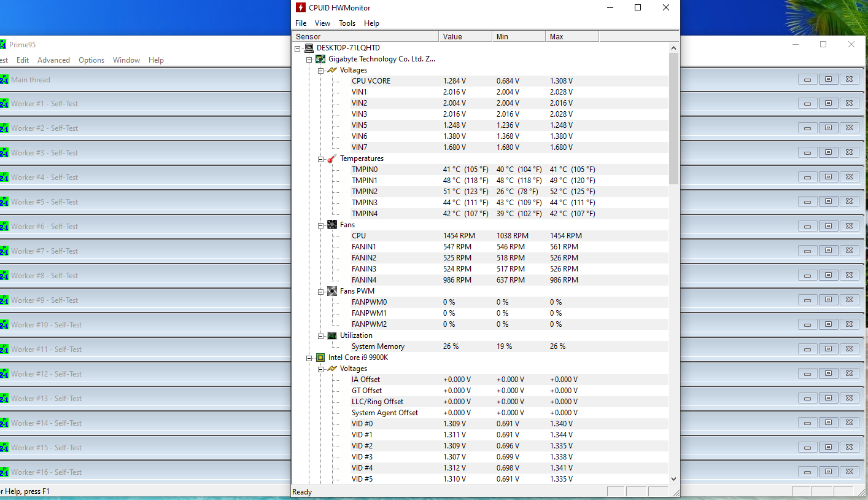This screenshot has height=500, width=868.
Task: Minimize the Prime95 Main thread child window
Action: (x=807, y=79)
